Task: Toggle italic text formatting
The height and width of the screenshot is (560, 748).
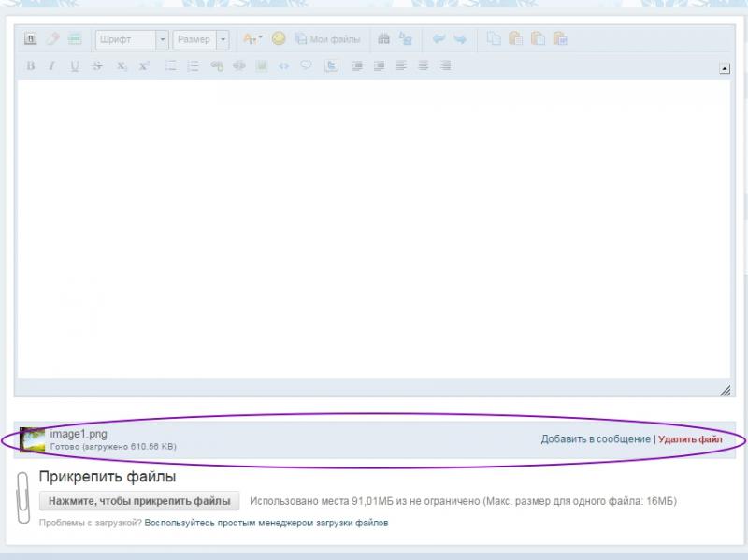Action: click(52, 66)
